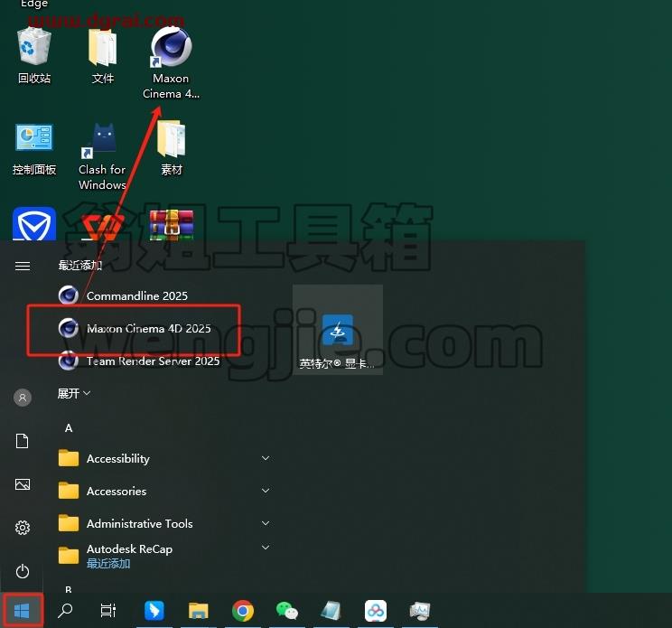Viewport: 672px width, 628px height.
Task: Open File Explorer from the taskbar
Action: (x=199, y=611)
